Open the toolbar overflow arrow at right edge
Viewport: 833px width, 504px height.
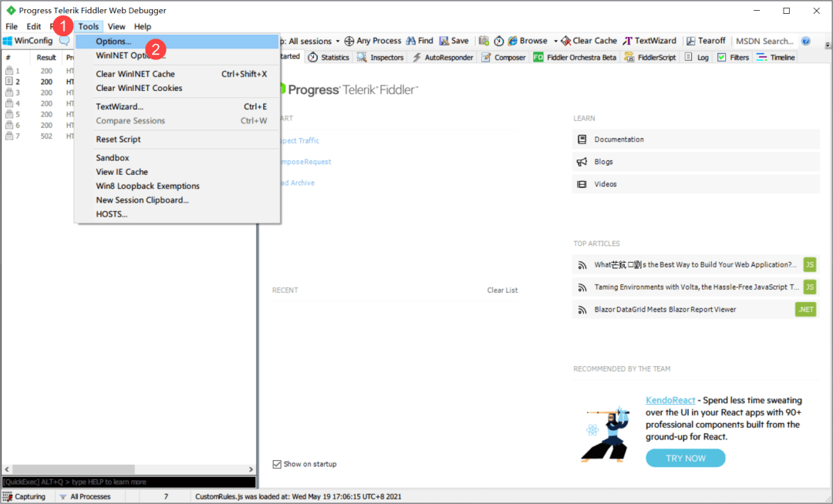[828, 45]
